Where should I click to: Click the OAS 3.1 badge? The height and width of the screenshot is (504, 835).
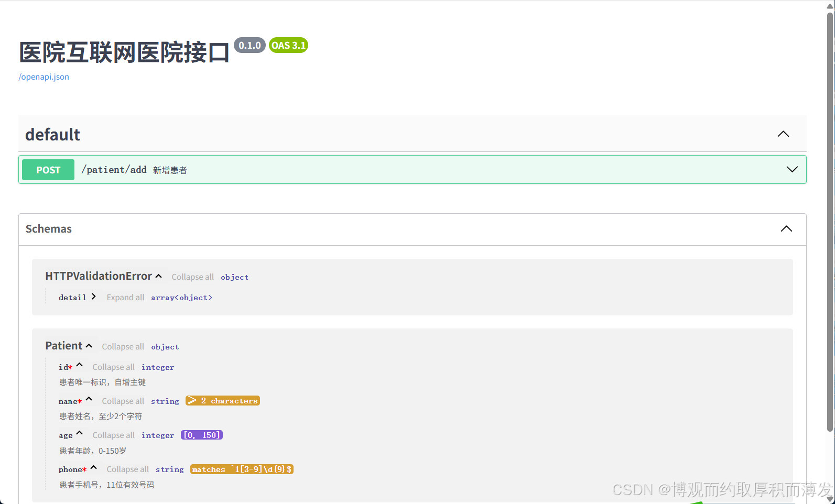click(288, 46)
